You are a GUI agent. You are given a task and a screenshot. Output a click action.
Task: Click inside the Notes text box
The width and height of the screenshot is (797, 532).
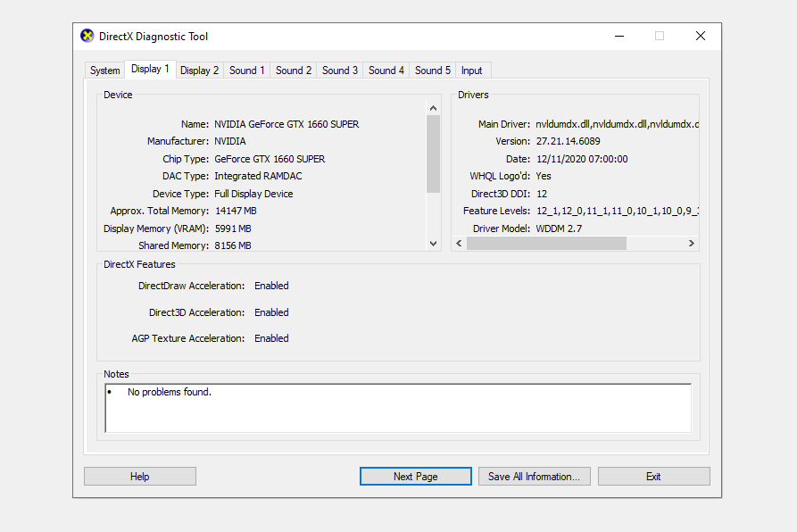398,408
